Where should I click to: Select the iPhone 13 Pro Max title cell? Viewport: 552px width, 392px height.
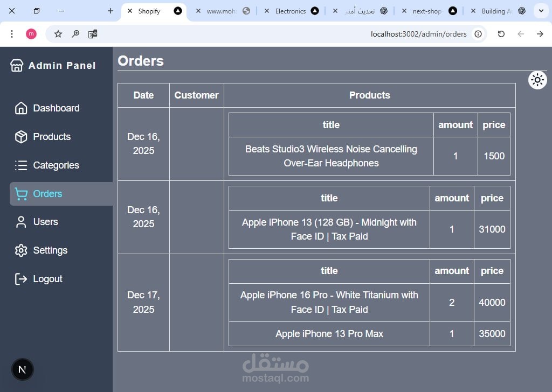[329, 334]
